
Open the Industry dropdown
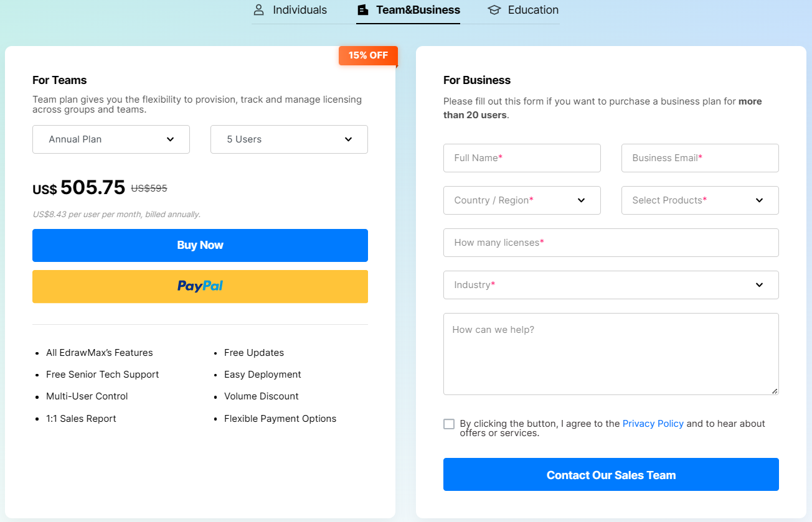[611, 285]
